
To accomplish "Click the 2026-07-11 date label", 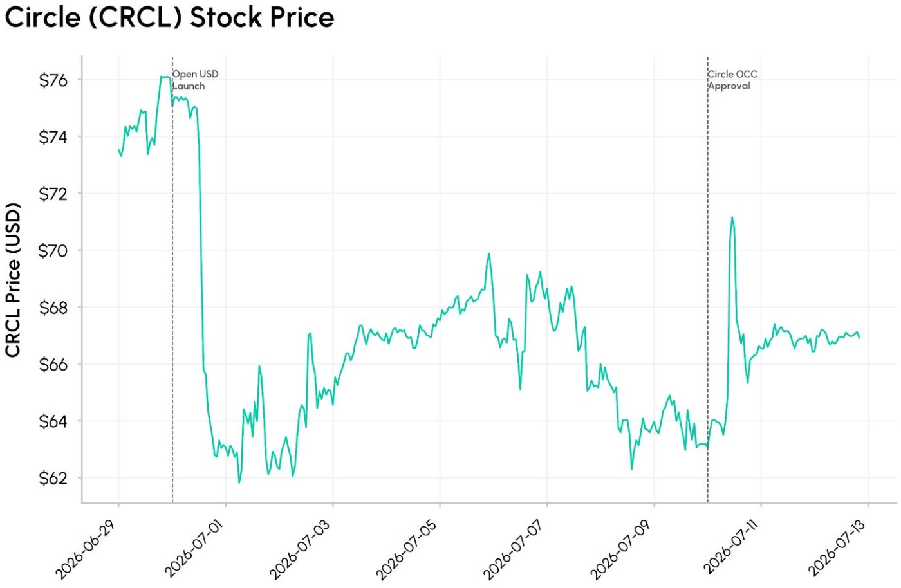I will (x=730, y=547).
